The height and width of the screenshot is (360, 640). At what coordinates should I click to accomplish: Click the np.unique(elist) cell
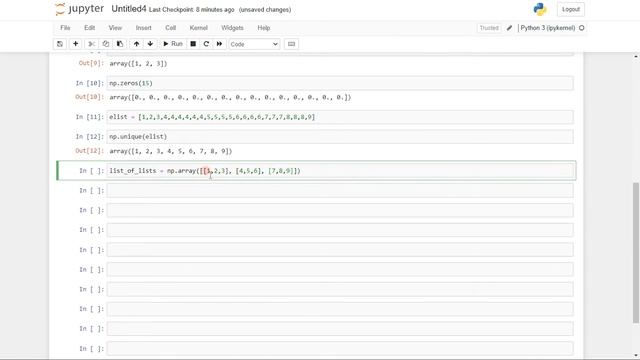tap(340, 137)
